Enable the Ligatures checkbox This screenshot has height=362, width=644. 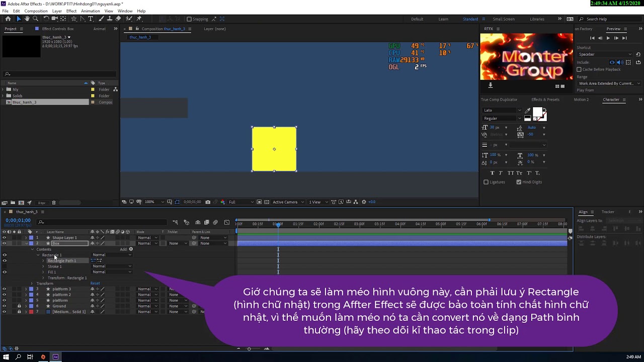[x=486, y=182]
